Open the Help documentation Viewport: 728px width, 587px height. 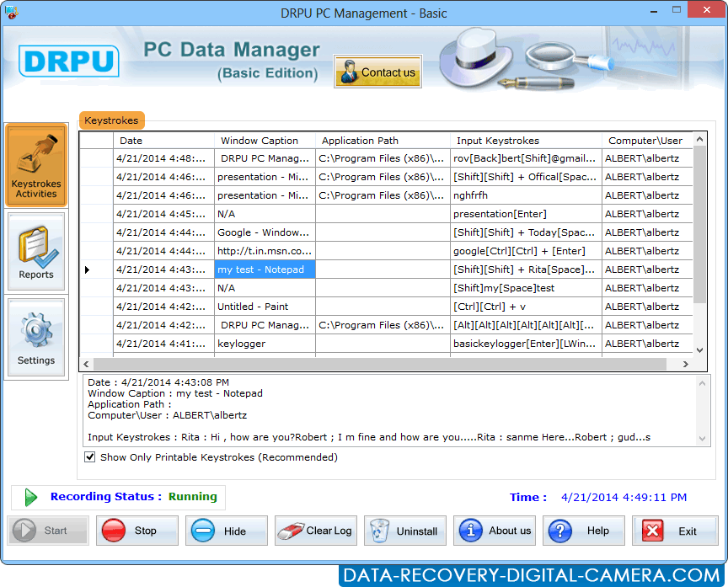(x=584, y=531)
